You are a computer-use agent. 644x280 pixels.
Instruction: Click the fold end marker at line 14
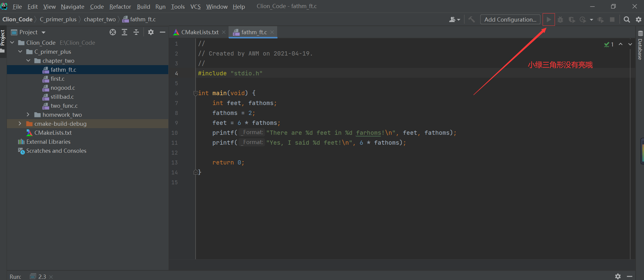coord(196,172)
